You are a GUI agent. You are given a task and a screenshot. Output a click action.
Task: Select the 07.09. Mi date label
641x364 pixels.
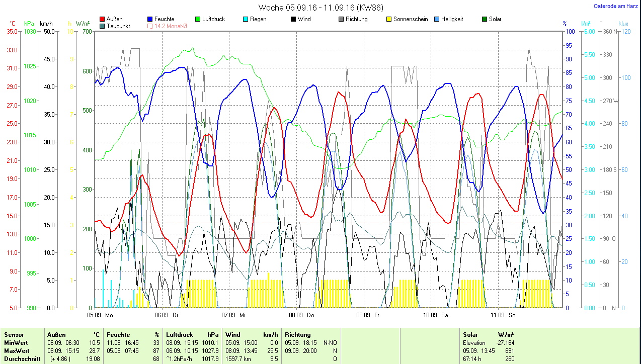coord(233,315)
